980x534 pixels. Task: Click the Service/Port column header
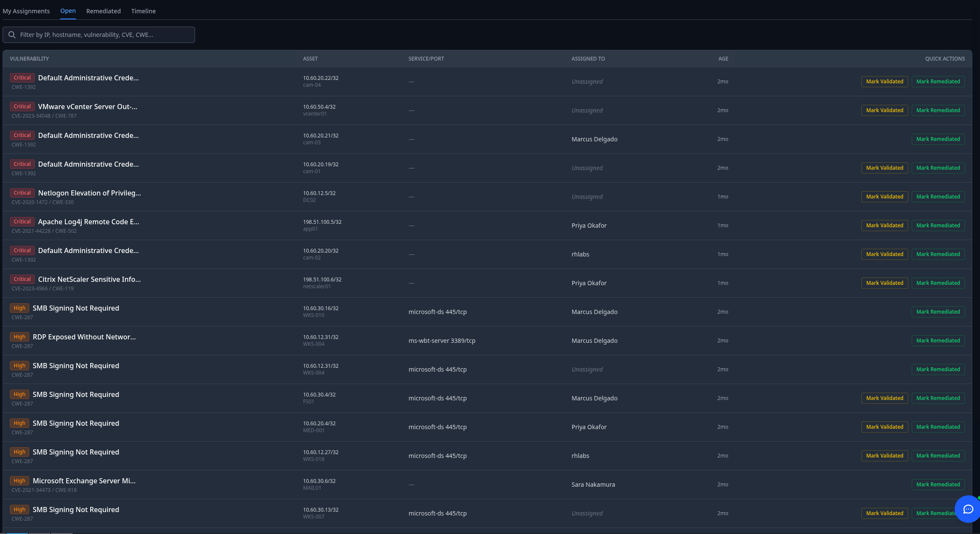click(426, 59)
